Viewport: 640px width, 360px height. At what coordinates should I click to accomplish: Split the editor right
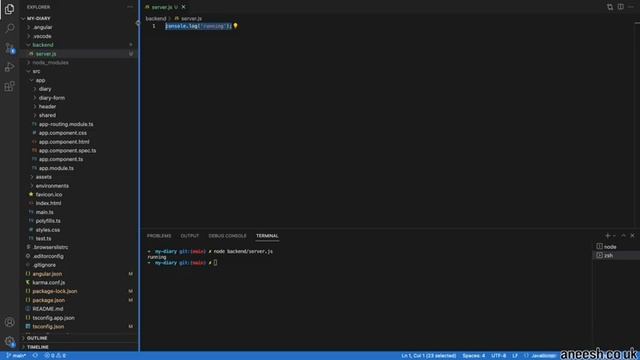[620, 7]
